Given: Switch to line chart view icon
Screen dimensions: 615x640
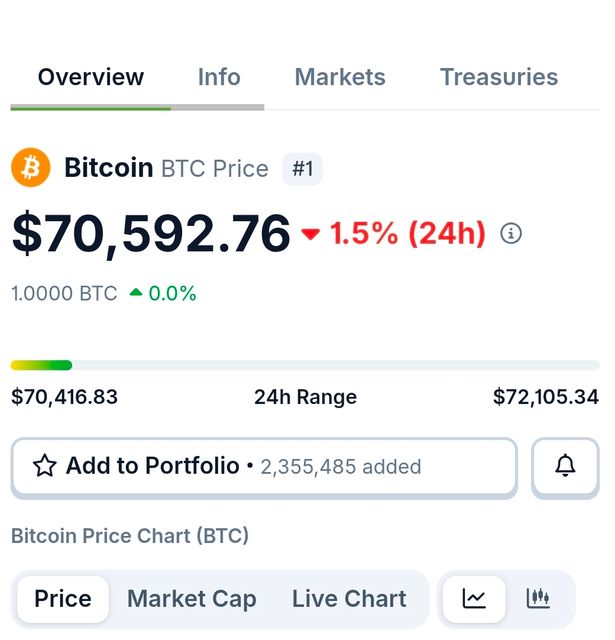Looking at the screenshot, I should point(474,599).
